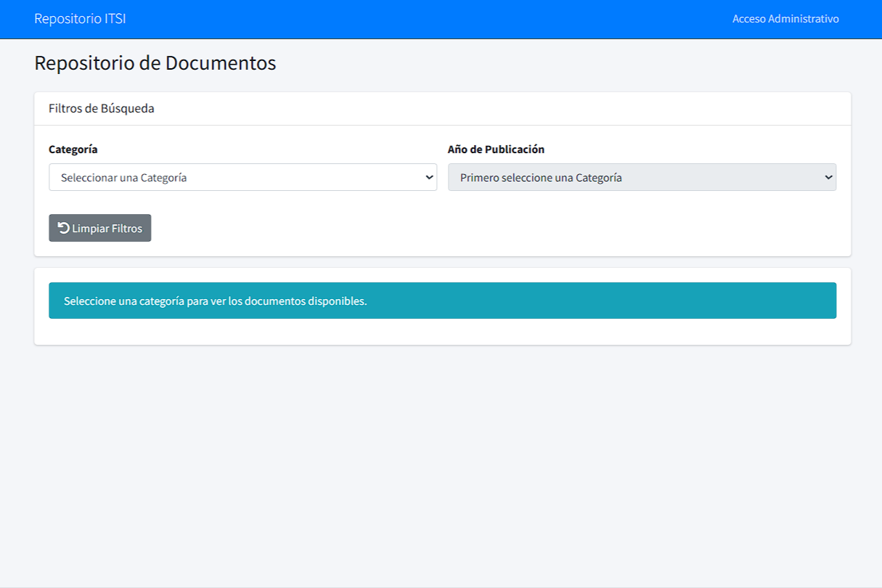
Task: Click the blank space right of the page heading
Action: tap(566, 63)
